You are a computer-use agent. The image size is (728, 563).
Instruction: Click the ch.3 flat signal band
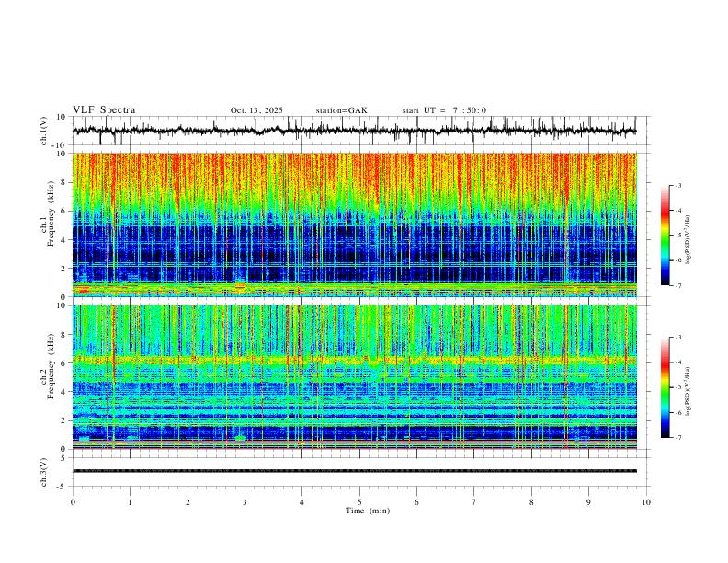pyautogui.click(x=354, y=471)
